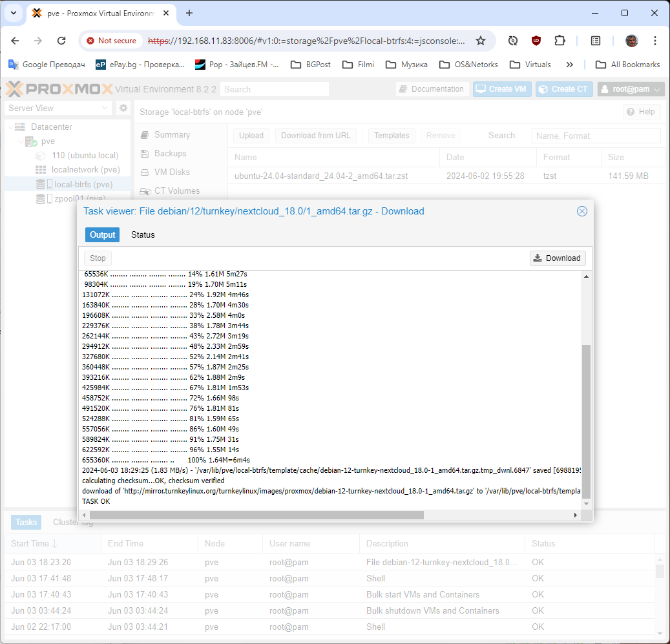This screenshot has width=670, height=644.
Task: Open ePay.bg bookmark
Action: point(140,65)
